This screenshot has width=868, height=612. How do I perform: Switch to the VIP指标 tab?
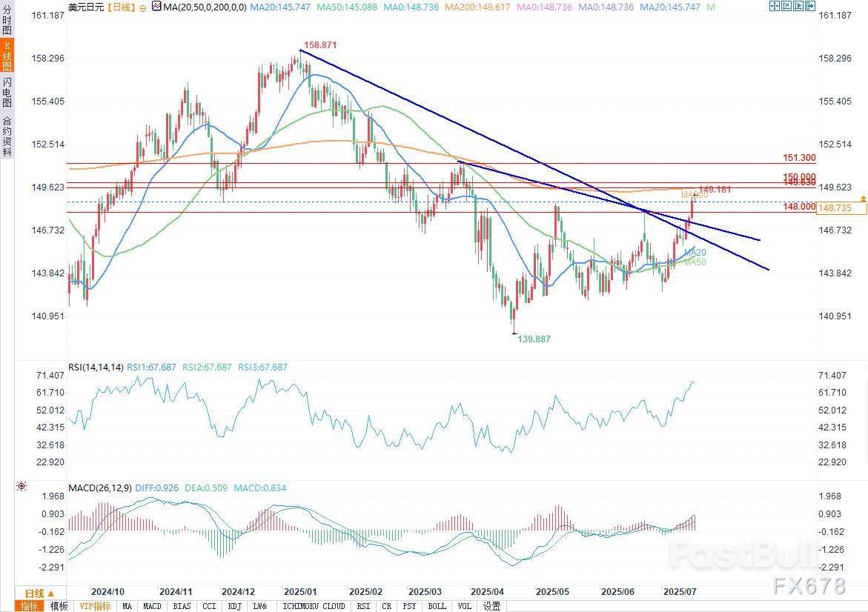[95, 606]
